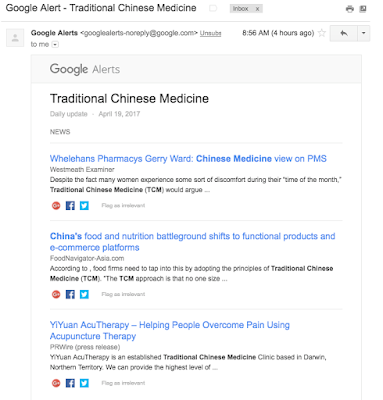Remove the Inbox label with x

coord(257,9)
